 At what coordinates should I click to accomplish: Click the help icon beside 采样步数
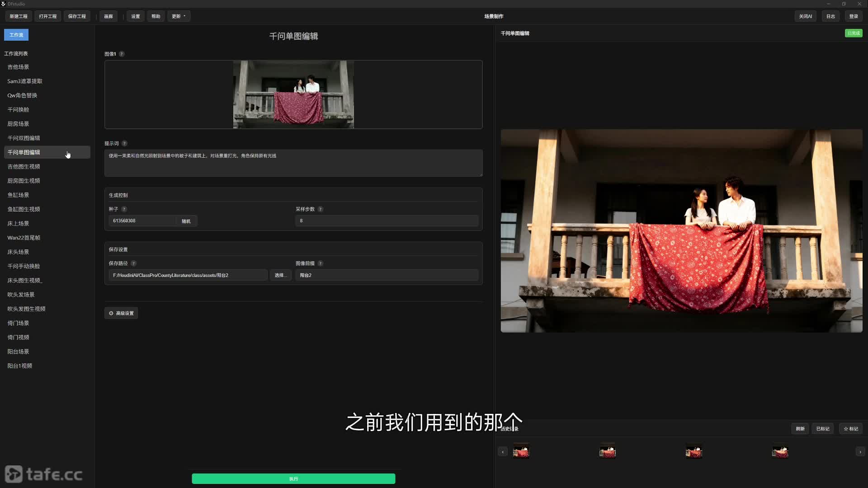pyautogui.click(x=320, y=209)
